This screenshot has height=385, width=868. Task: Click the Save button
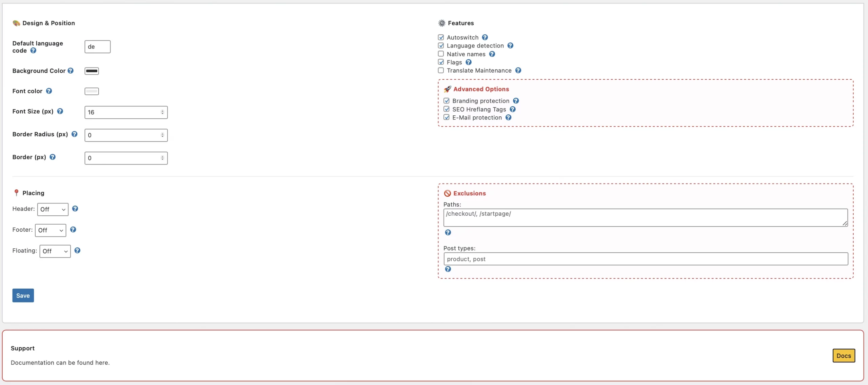point(23,295)
